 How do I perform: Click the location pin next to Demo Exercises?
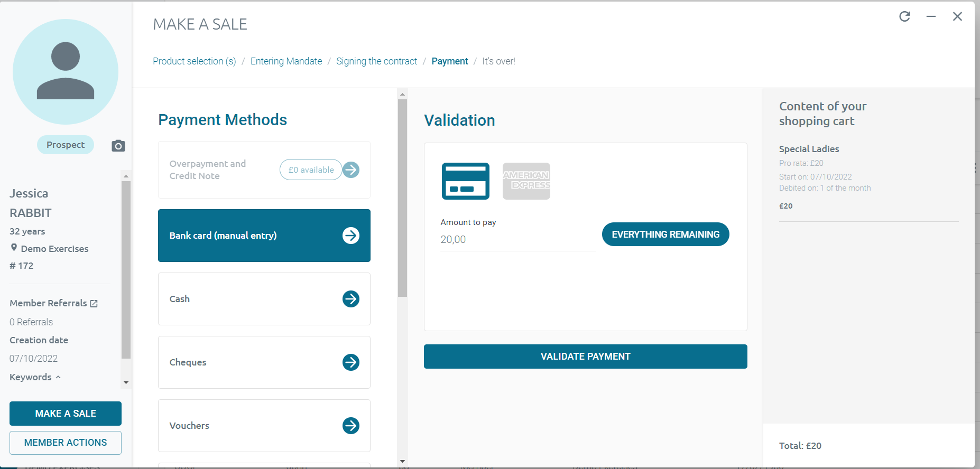(14, 248)
